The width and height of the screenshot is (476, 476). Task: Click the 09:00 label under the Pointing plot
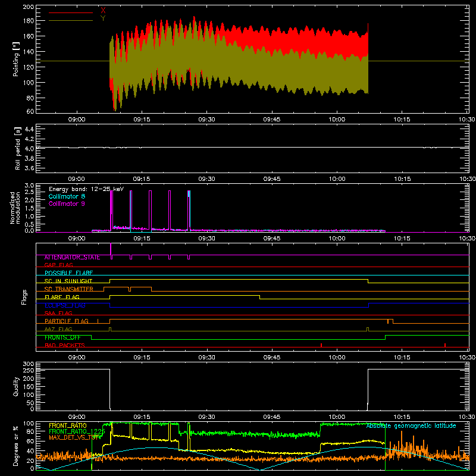pyautogui.click(x=77, y=120)
